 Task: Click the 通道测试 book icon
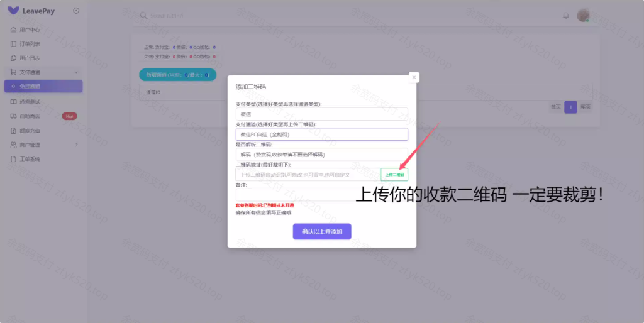coord(14,101)
